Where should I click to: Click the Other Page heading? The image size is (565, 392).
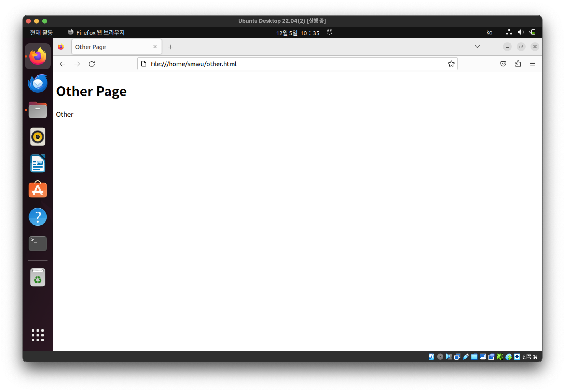pos(91,91)
